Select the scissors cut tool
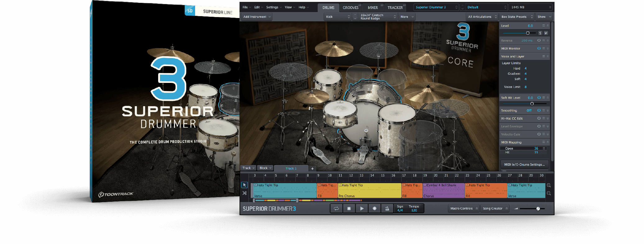Viewport: 644px width, 244px height. click(244, 193)
